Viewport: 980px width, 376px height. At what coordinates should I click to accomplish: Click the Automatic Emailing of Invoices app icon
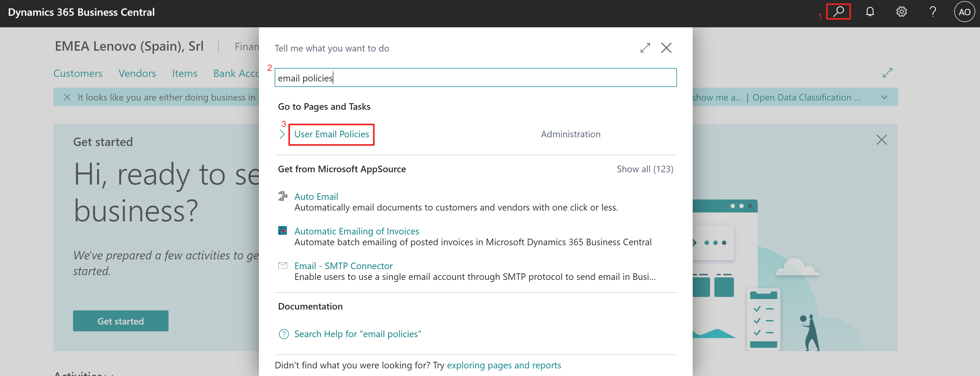coord(283,231)
